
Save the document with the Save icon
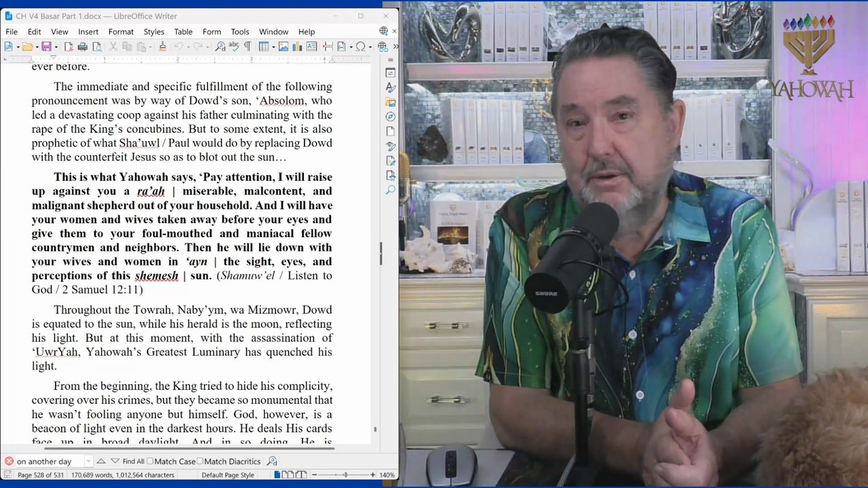click(x=46, y=47)
